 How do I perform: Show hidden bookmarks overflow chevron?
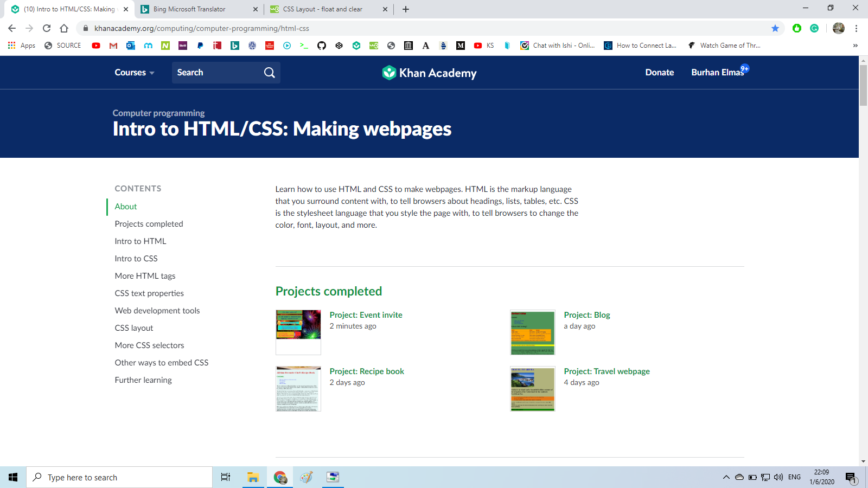(856, 46)
